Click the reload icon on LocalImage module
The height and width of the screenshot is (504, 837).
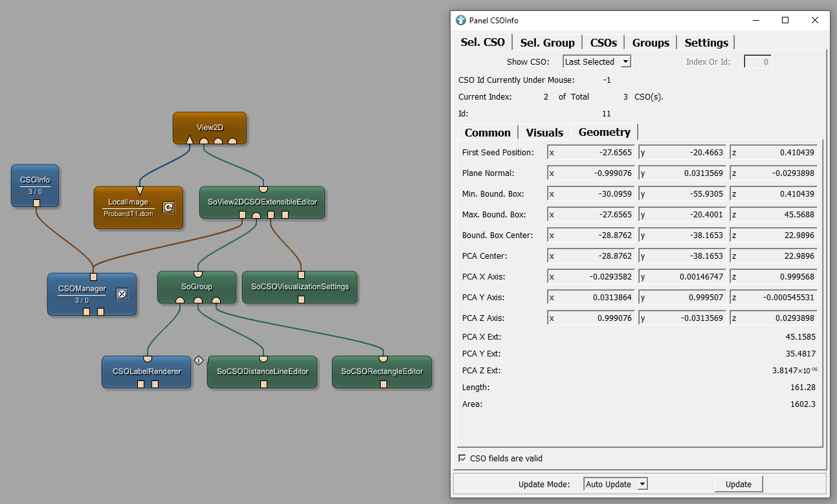coord(168,208)
